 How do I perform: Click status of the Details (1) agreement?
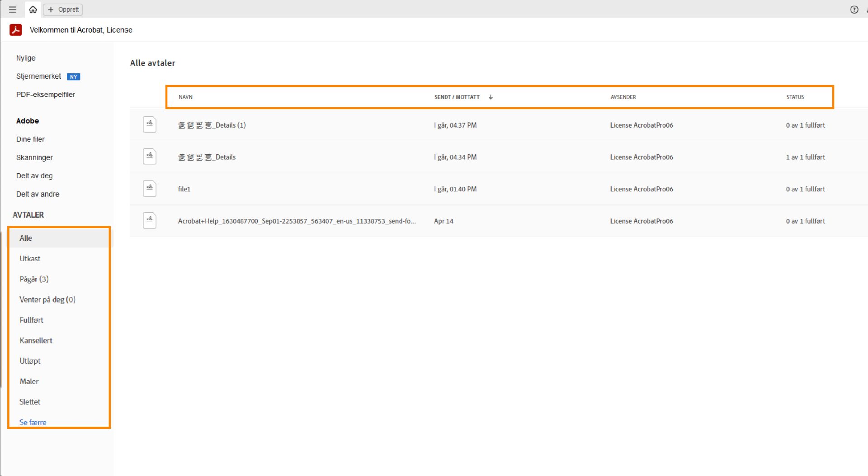pos(805,125)
